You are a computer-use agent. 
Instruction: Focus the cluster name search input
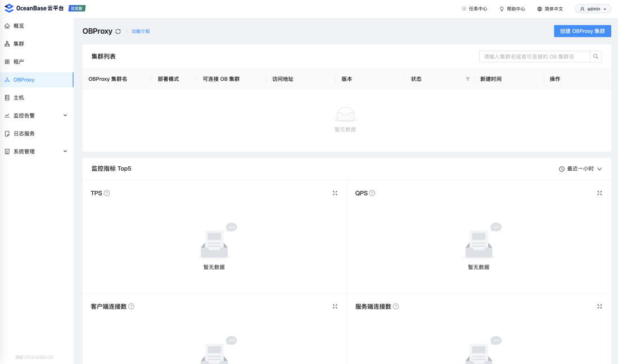[534, 57]
